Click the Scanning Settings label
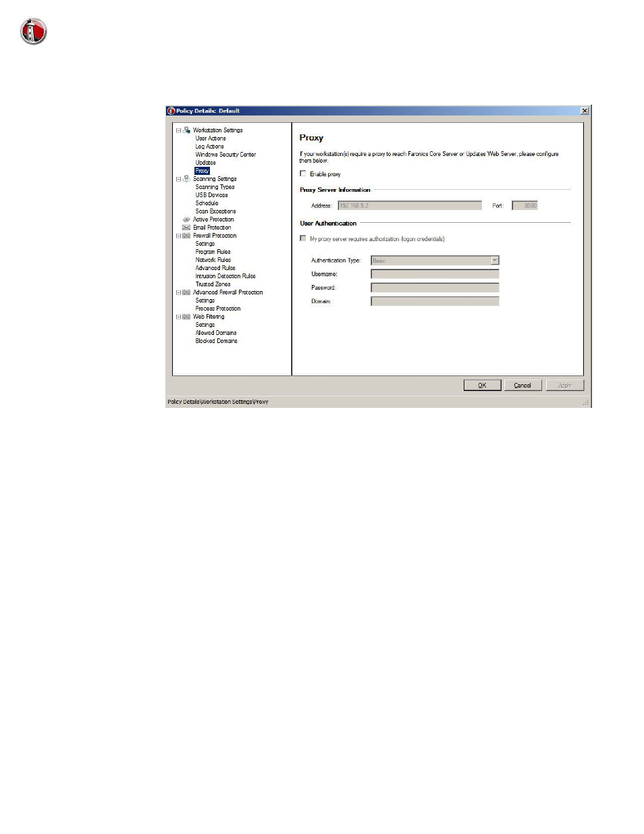 pos(215,179)
